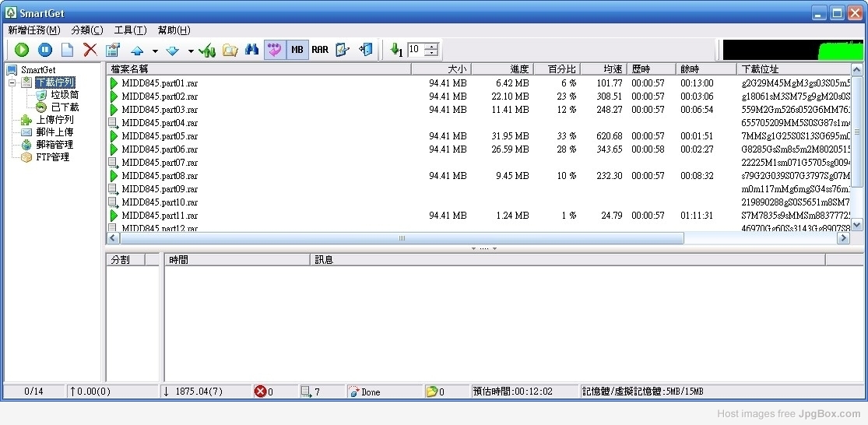Click the green start download icon
The image size is (868, 425).
pyautogui.click(x=21, y=50)
